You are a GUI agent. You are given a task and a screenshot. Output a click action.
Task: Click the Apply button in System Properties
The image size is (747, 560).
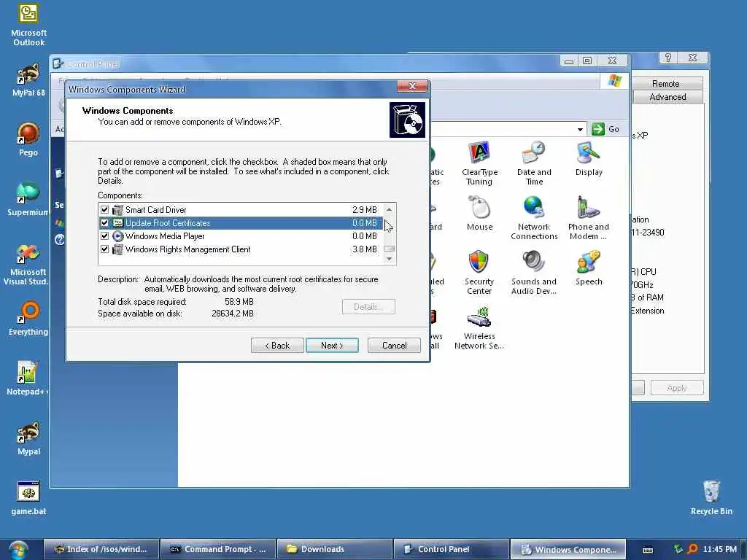coord(677,388)
